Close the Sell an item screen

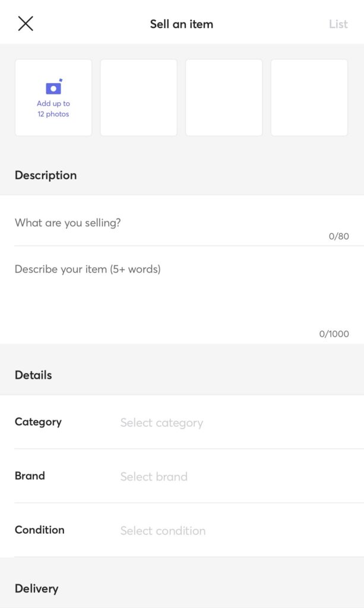click(26, 24)
